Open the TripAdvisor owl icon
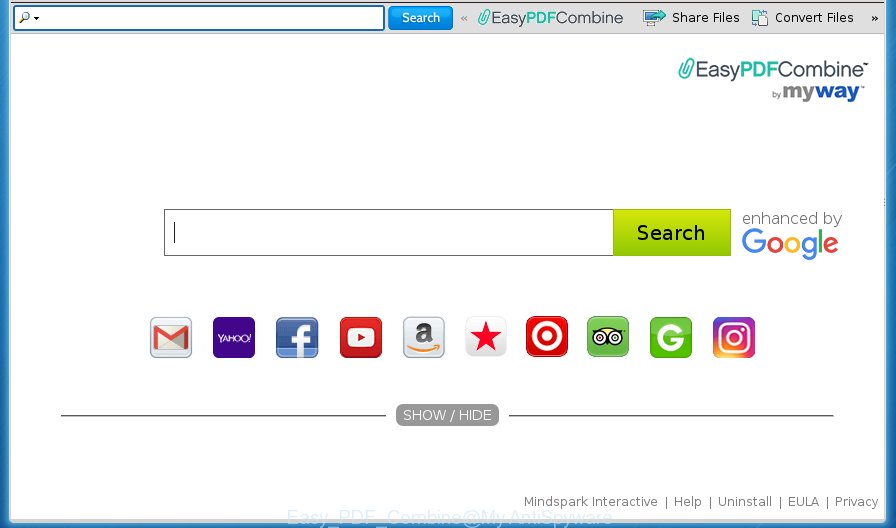The height and width of the screenshot is (528, 896). click(x=608, y=337)
